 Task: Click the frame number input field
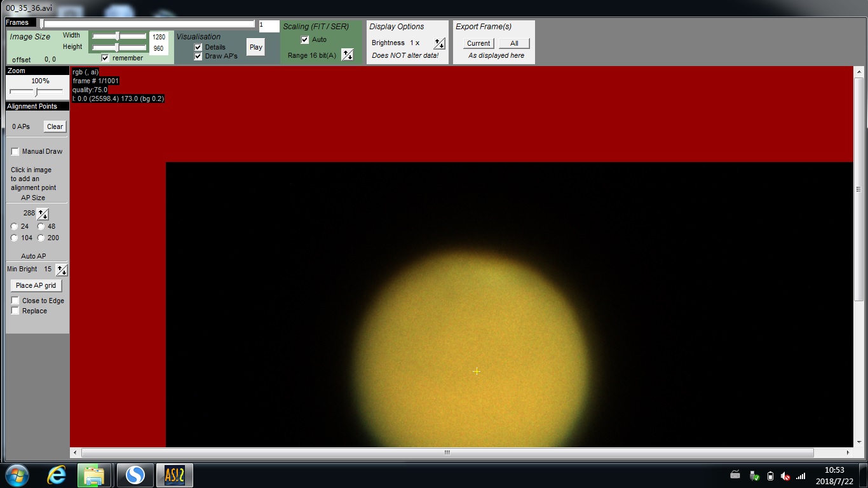(x=269, y=26)
